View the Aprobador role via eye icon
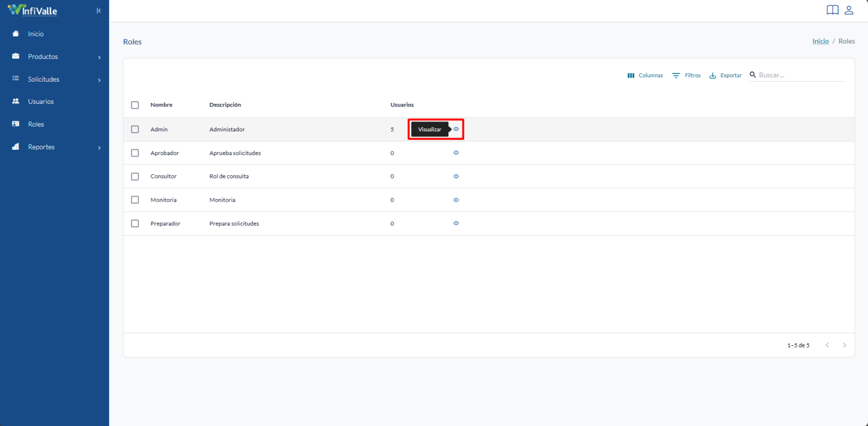 pos(456,153)
